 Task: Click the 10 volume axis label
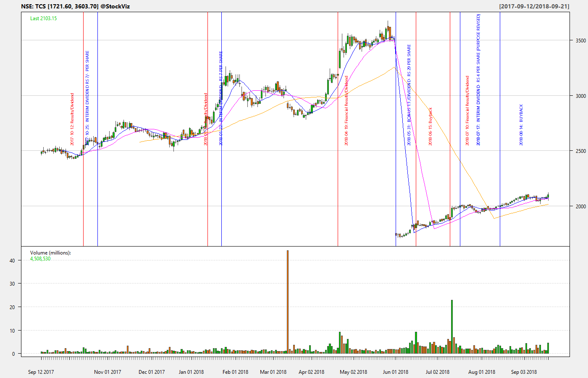click(12, 331)
